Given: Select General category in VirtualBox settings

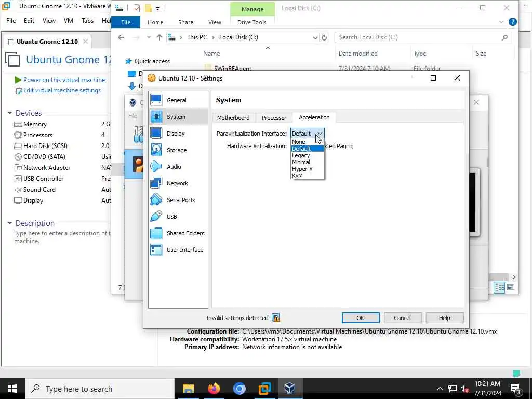Looking at the screenshot, I should 178,100.
